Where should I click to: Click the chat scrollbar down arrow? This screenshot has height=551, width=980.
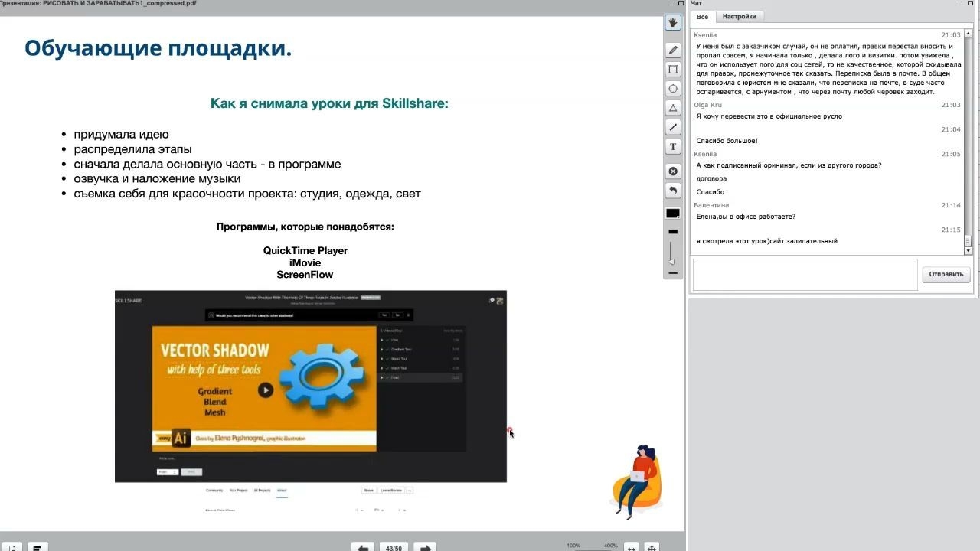[x=968, y=250]
